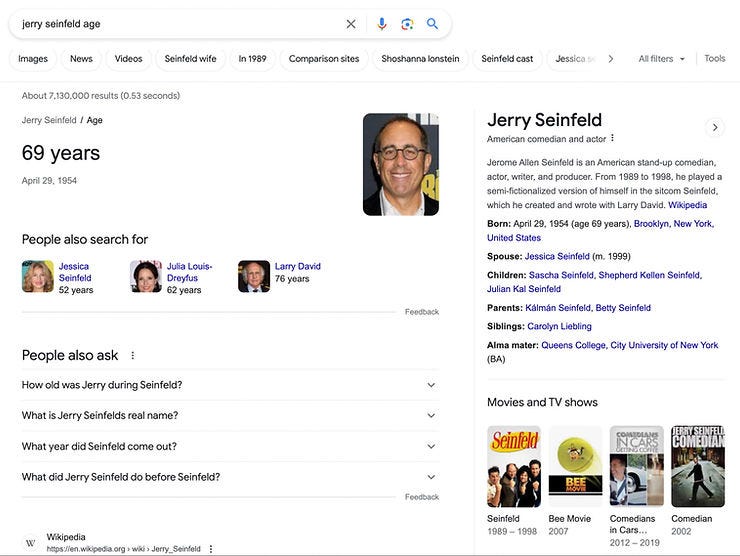Expand What did Jerry Seinfeld do before Seinfeld

[x=230, y=477]
